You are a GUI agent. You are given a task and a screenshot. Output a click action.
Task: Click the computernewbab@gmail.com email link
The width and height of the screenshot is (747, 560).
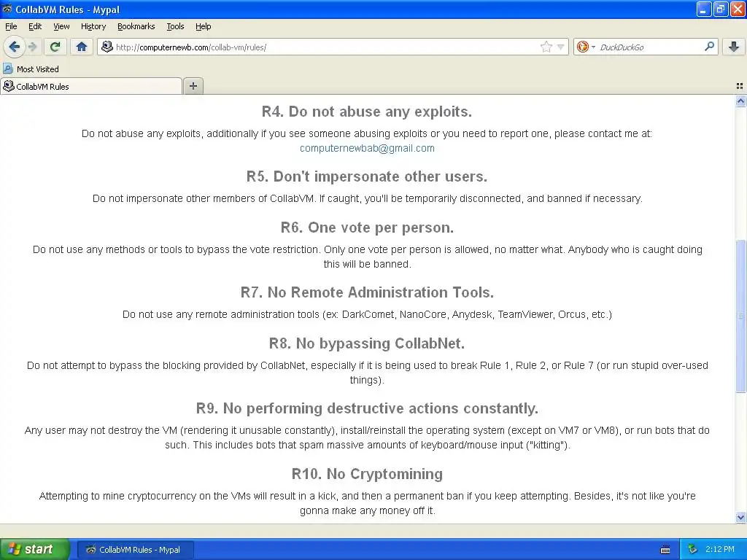click(367, 148)
